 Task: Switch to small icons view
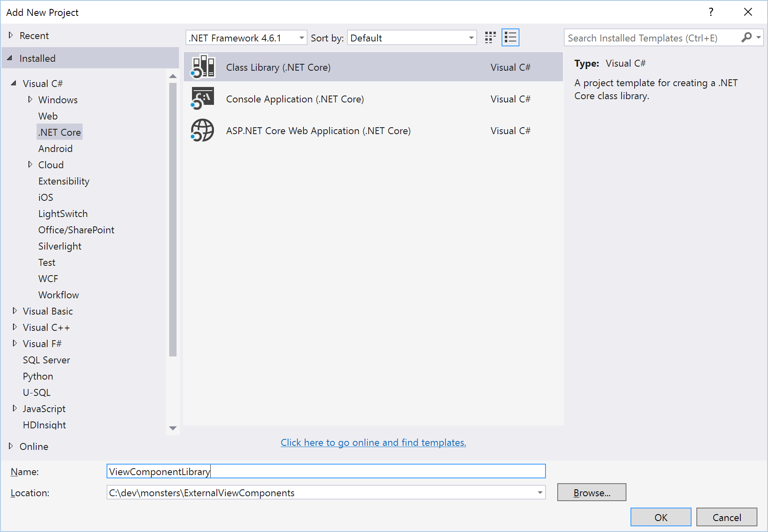coord(491,38)
